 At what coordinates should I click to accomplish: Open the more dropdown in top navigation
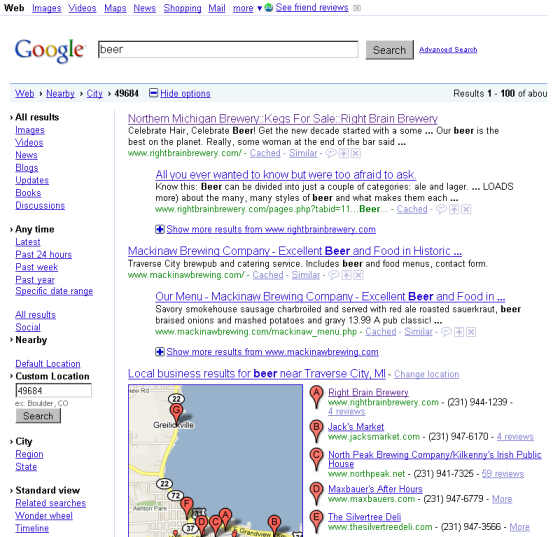(247, 8)
